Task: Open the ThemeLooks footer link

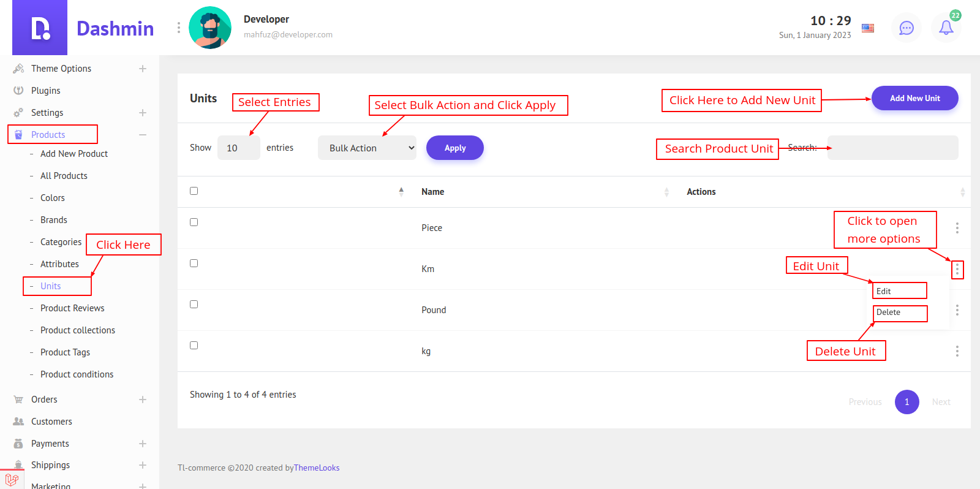Action: tap(317, 468)
